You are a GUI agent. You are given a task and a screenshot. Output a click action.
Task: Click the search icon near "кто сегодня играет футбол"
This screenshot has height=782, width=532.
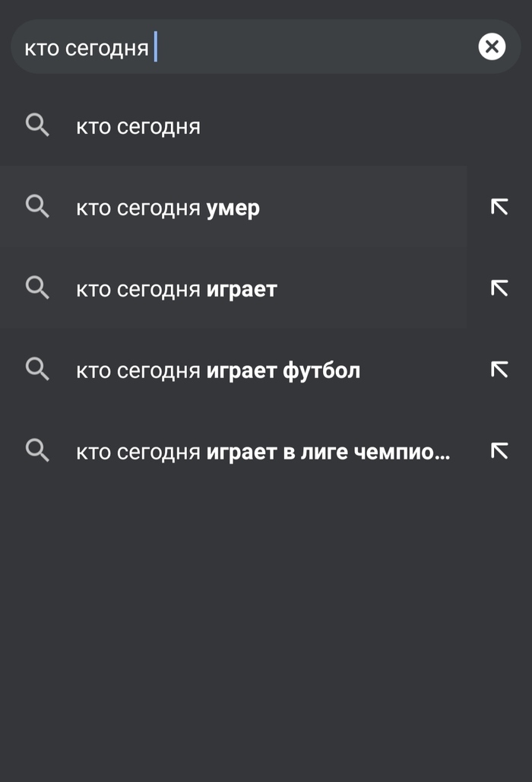click(37, 369)
